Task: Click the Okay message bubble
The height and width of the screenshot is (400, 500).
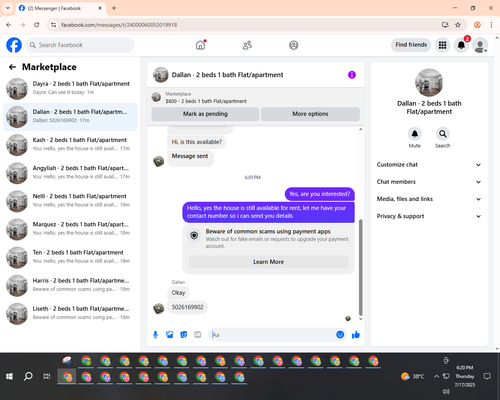Action: click(x=178, y=293)
